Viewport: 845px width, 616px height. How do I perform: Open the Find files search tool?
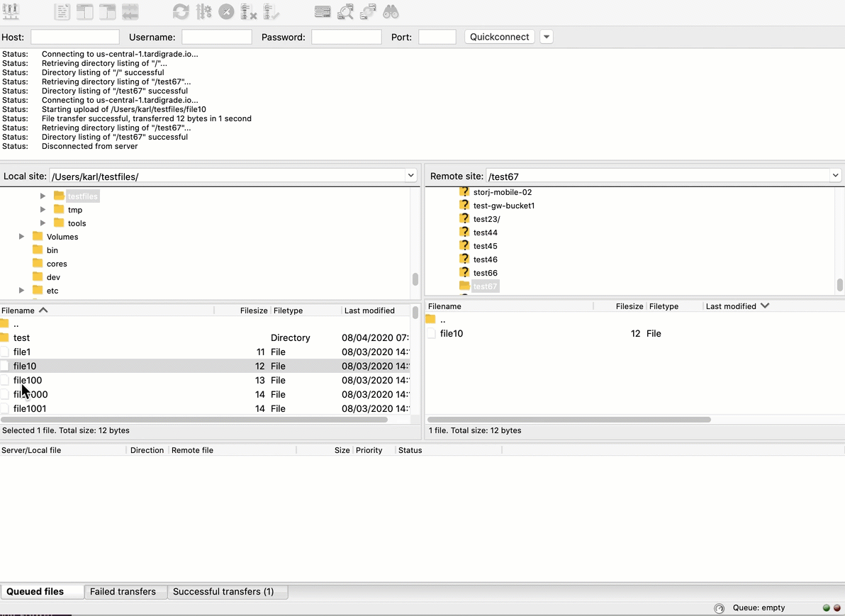pyautogui.click(x=391, y=11)
